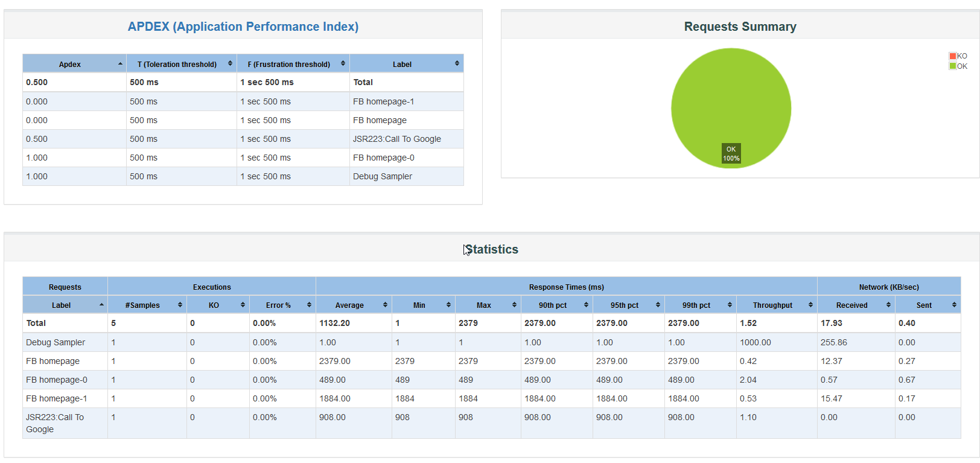The image size is (980, 463).
Task: Click FB homepage-1 received 15.47
Action: click(x=832, y=398)
